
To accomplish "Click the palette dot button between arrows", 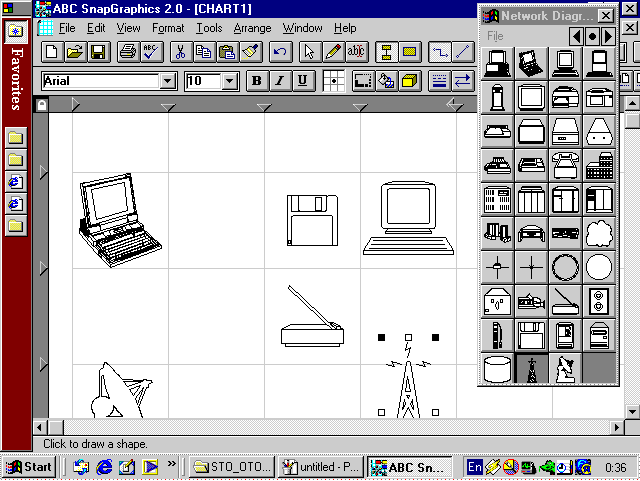I will tap(592, 36).
